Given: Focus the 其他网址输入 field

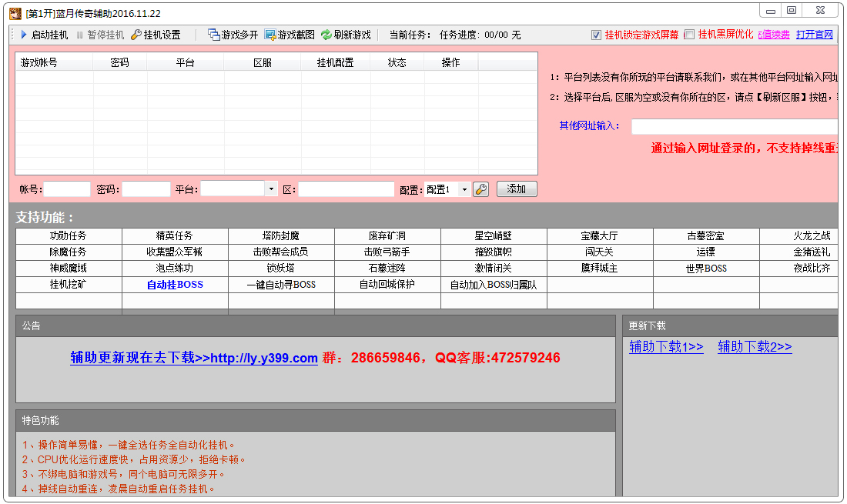Looking at the screenshot, I should 735,127.
